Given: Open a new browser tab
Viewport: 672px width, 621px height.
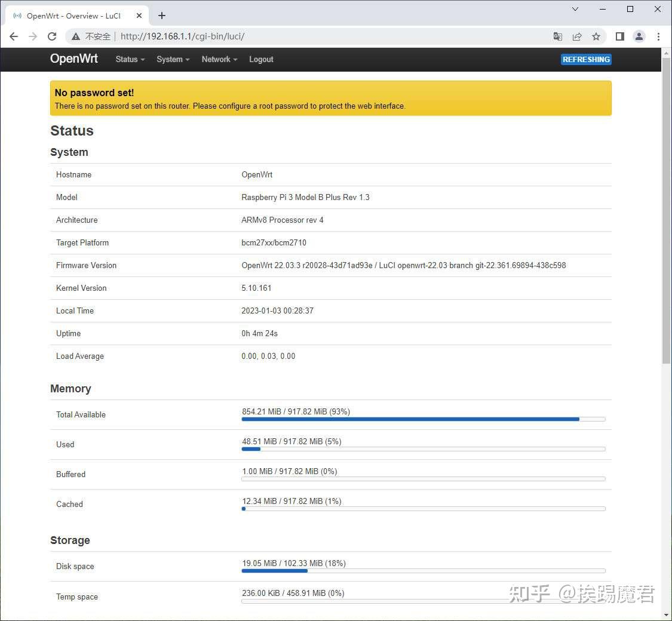Looking at the screenshot, I should pyautogui.click(x=161, y=16).
